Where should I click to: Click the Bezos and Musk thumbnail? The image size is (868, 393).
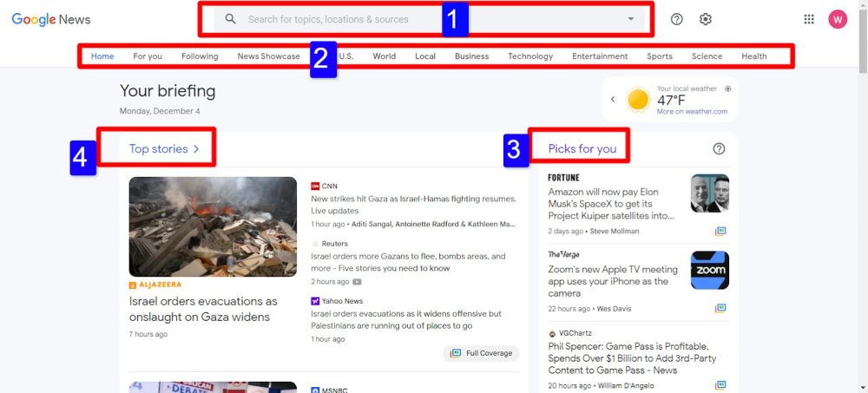pos(710,193)
